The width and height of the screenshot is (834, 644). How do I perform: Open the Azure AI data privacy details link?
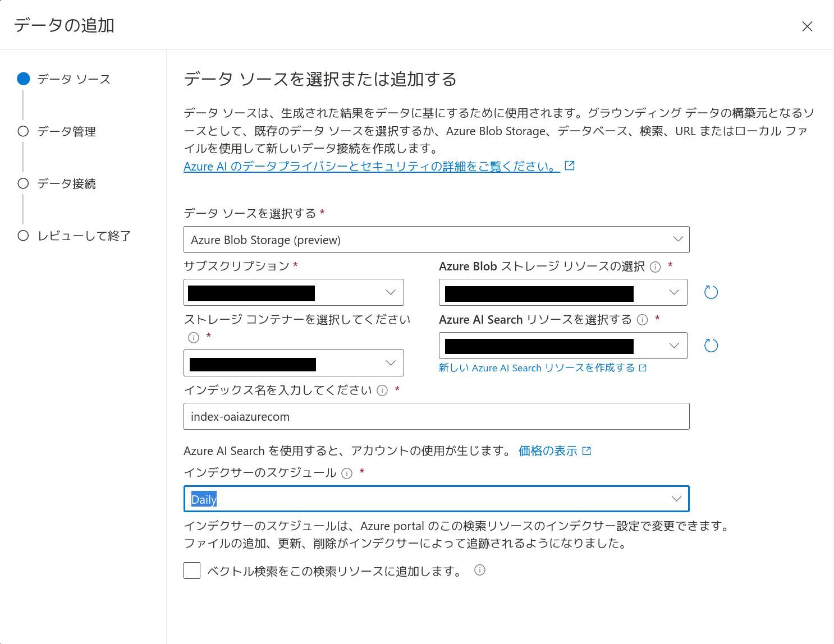click(372, 167)
